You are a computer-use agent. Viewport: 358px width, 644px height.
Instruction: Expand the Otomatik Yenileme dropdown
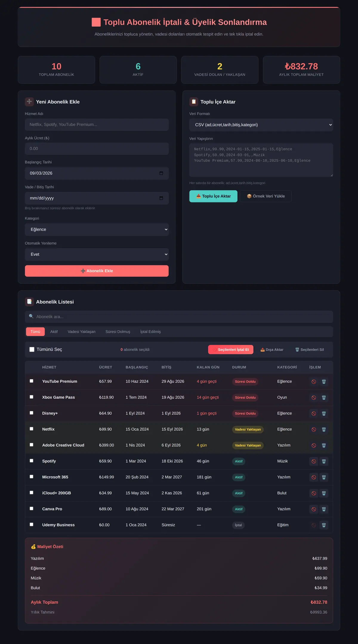(97, 255)
